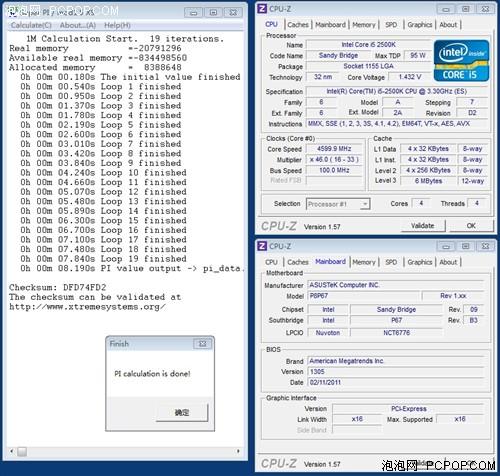Minimize the top CPU-Z window
This screenshot has width=500, height=476.
446,9
